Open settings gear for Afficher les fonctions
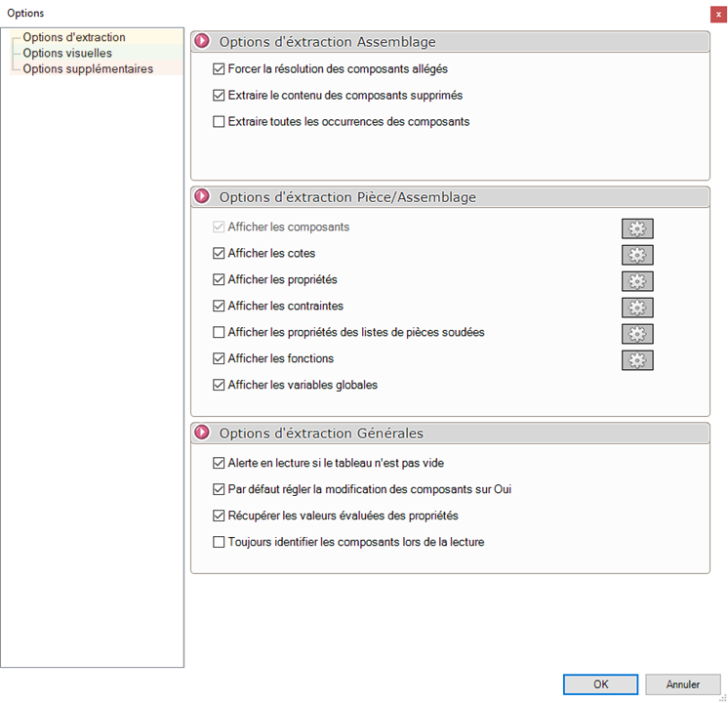This screenshot has width=728, height=703. 637,360
